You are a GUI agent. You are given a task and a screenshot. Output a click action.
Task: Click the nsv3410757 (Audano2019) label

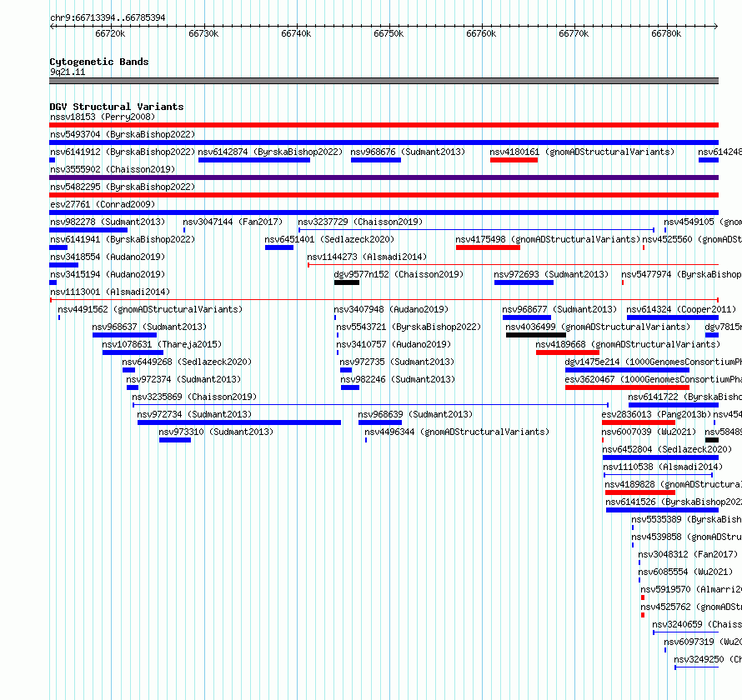tap(394, 344)
